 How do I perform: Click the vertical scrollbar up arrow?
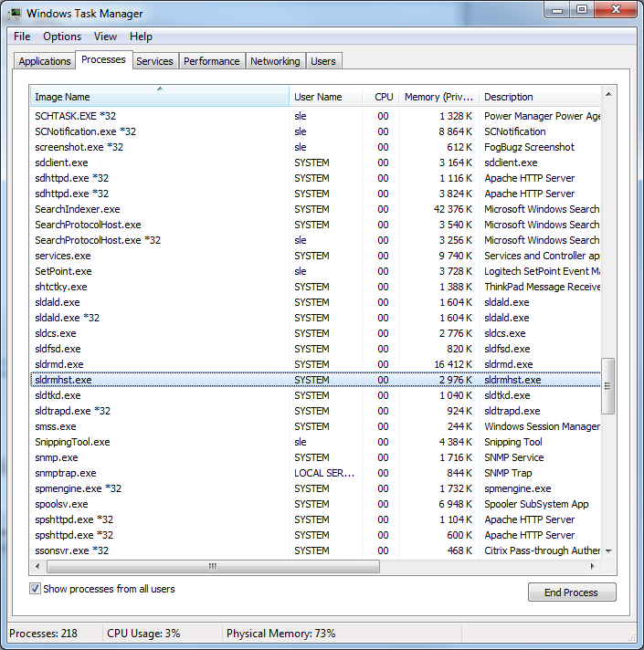pyautogui.click(x=608, y=95)
